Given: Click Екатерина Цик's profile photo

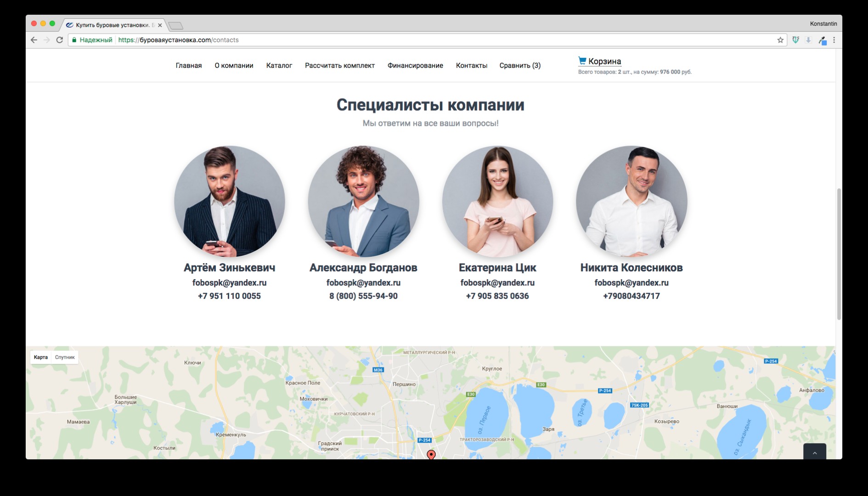Looking at the screenshot, I should (497, 202).
